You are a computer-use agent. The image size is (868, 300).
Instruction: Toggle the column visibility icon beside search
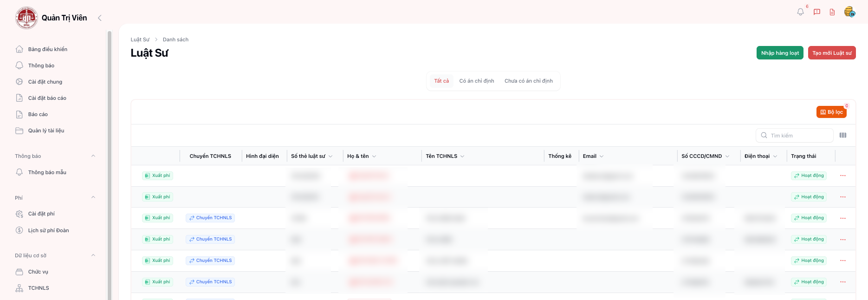[843, 135]
